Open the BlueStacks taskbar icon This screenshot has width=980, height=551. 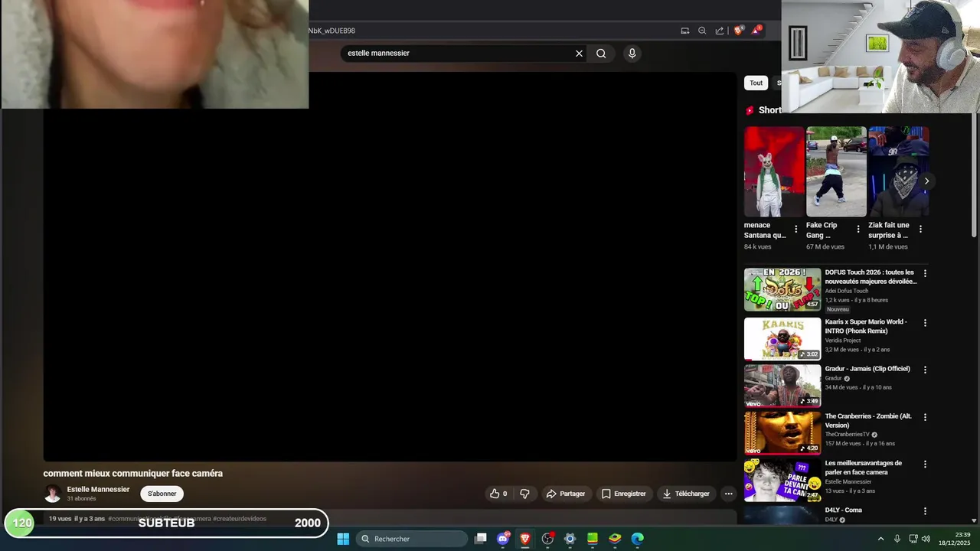pyautogui.click(x=615, y=539)
